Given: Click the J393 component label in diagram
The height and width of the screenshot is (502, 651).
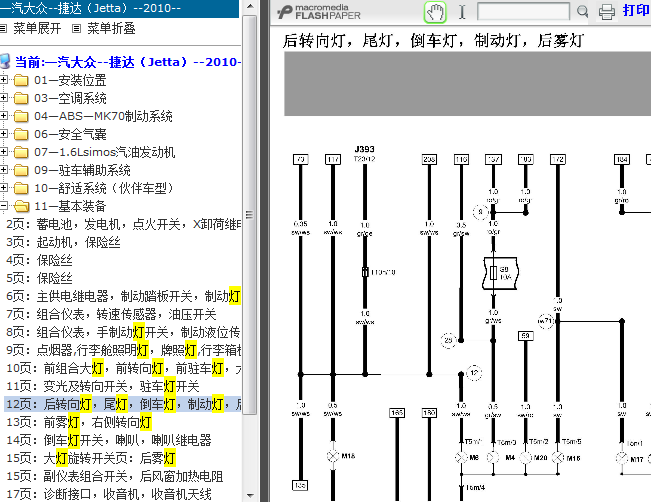Looking at the screenshot, I should tap(364, 149).
